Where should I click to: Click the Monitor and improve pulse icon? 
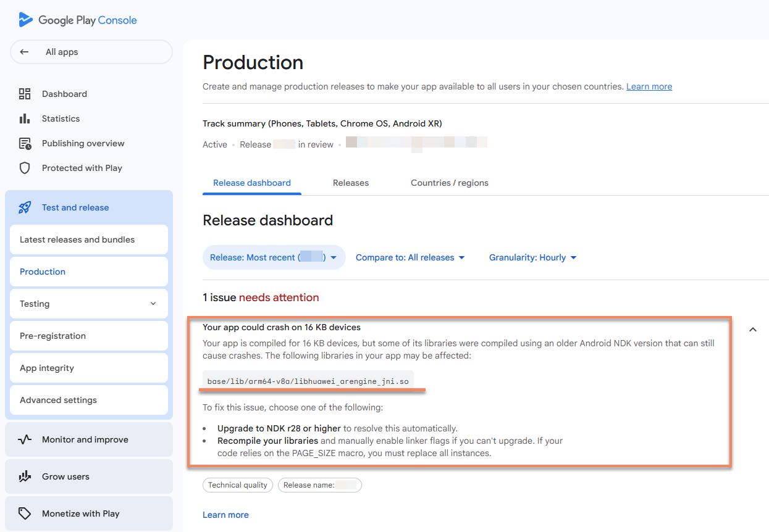tap(25, 439)
